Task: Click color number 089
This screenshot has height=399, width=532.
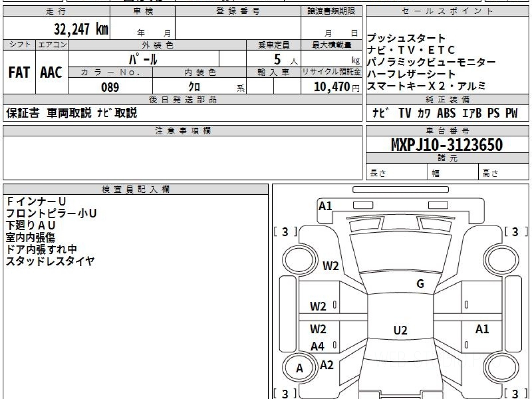Action: pyautogui.click(x=110, y=87)
